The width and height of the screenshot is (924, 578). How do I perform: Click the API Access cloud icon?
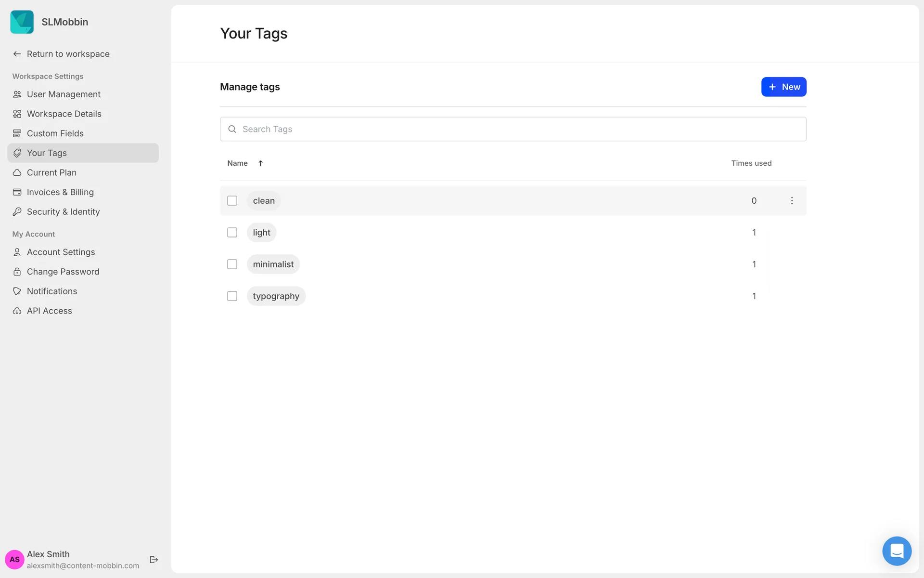(x=17, y=311)
